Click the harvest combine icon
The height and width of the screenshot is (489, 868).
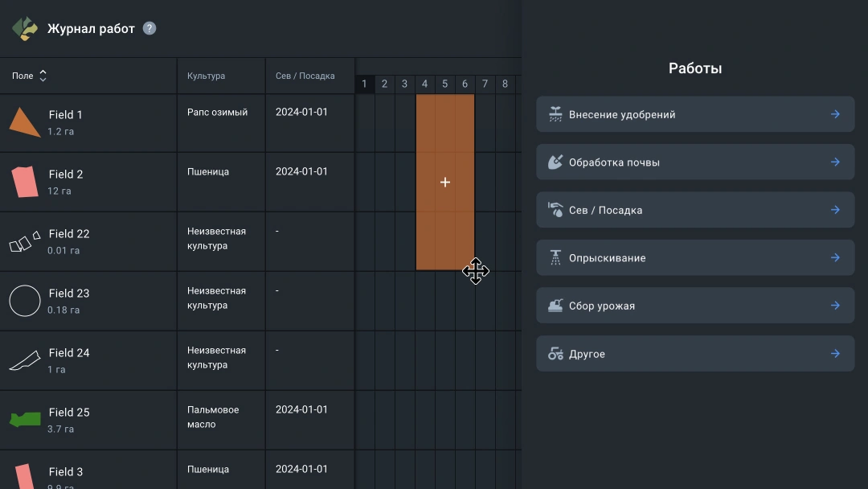click(x=555, y=306)
